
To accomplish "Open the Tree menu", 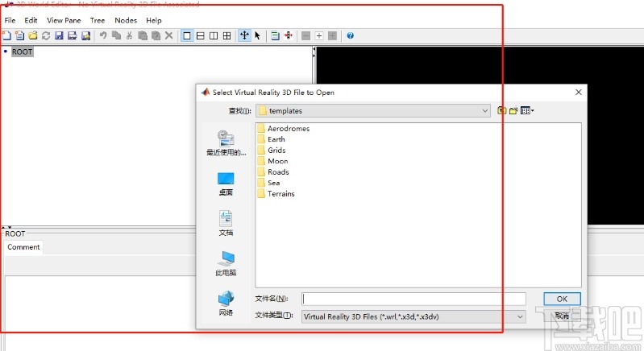I will pyautogui.click(x=98, y=20).
